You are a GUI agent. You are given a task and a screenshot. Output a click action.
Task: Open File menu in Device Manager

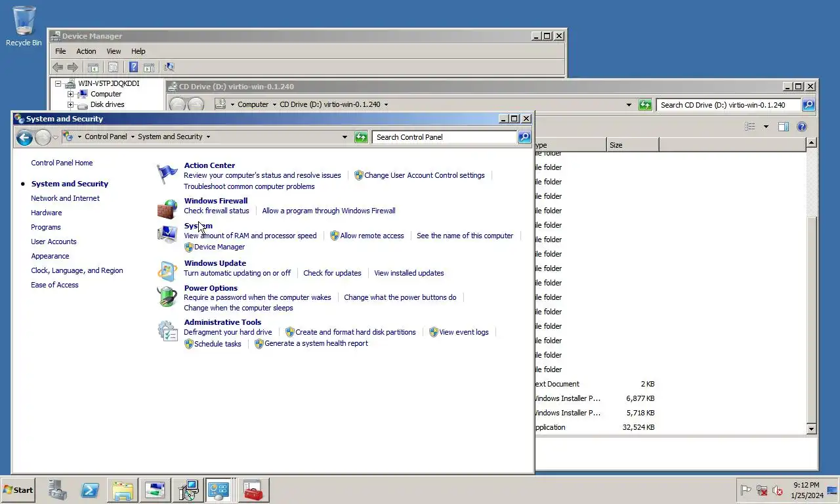pos(60,51)
